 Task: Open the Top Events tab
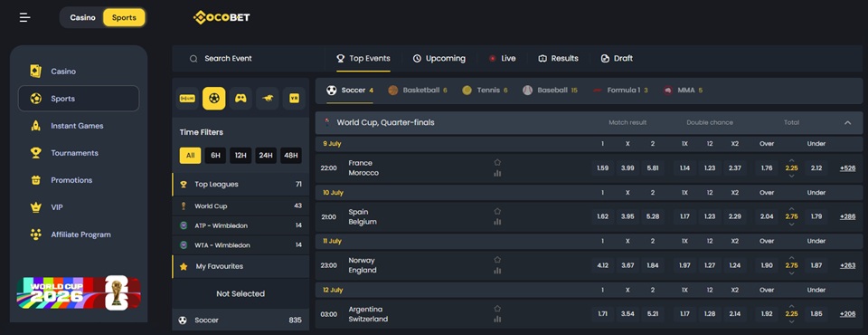click(363, 58)
